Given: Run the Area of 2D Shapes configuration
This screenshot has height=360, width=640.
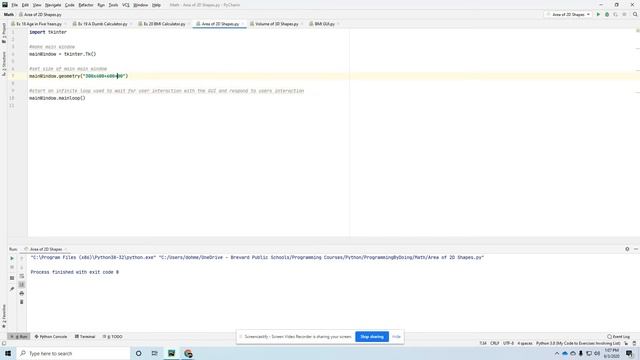Looking at the screenshot, I should click(598, 14).
